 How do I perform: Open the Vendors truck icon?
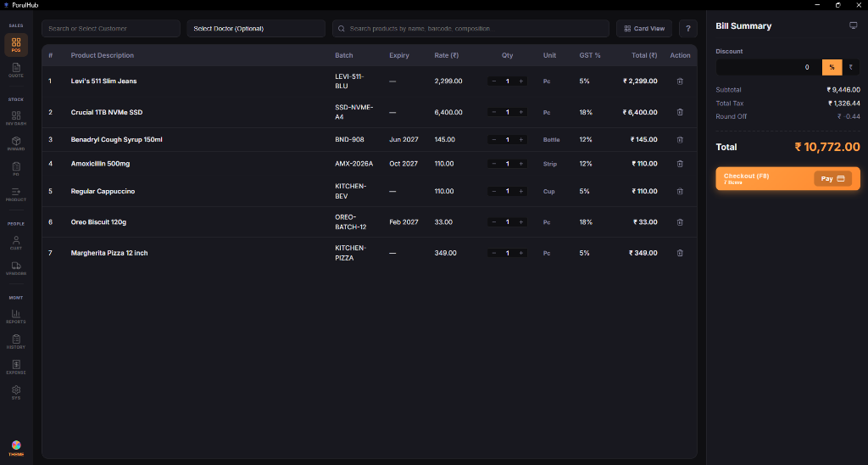(16, 268)
